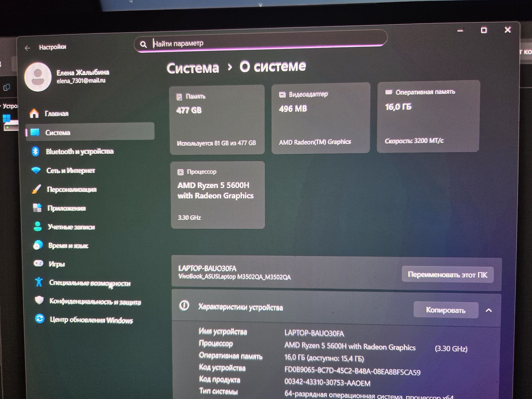Maximize the Settings window
Viewport: 532px width, 399px height.
pos(484,30)
